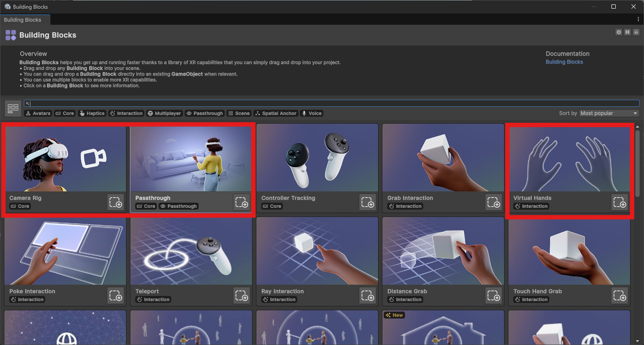Click the Core tag on Controller Tracking card
The height and width of the screenshot is (345, 644).
[x=272, y=206]
